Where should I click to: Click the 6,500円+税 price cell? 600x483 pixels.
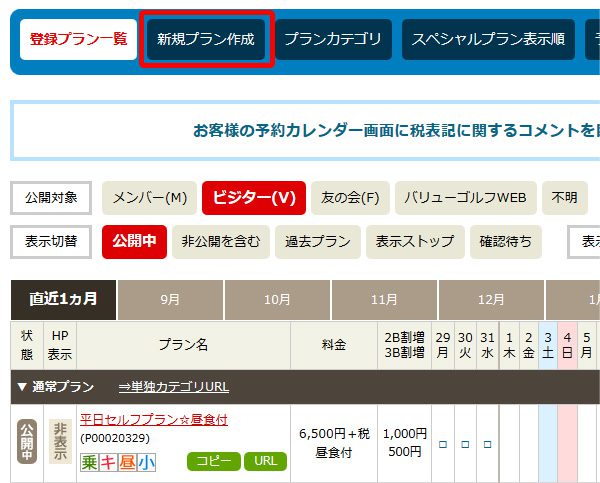(x=334, y=443)
